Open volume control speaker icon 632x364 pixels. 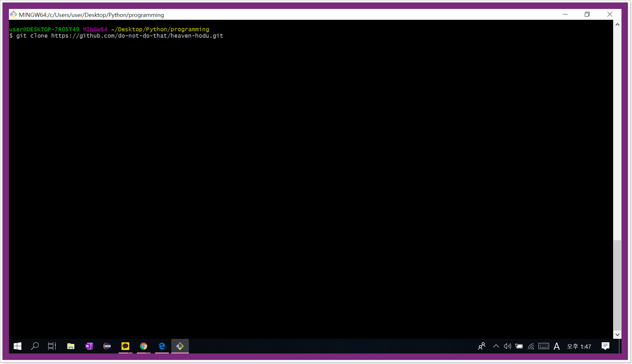pyautogui.click(x=507, y=346)
